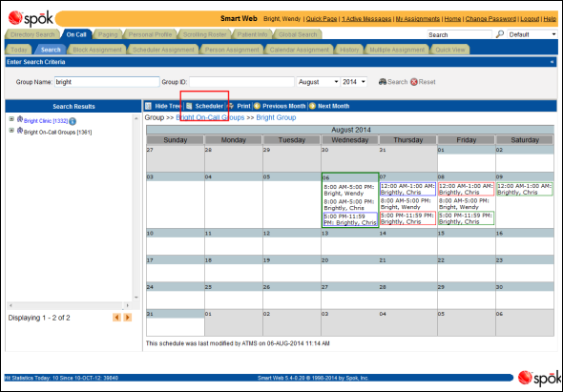
Task: Open the Person Assignment sub-tab
Action: (232, 50)
